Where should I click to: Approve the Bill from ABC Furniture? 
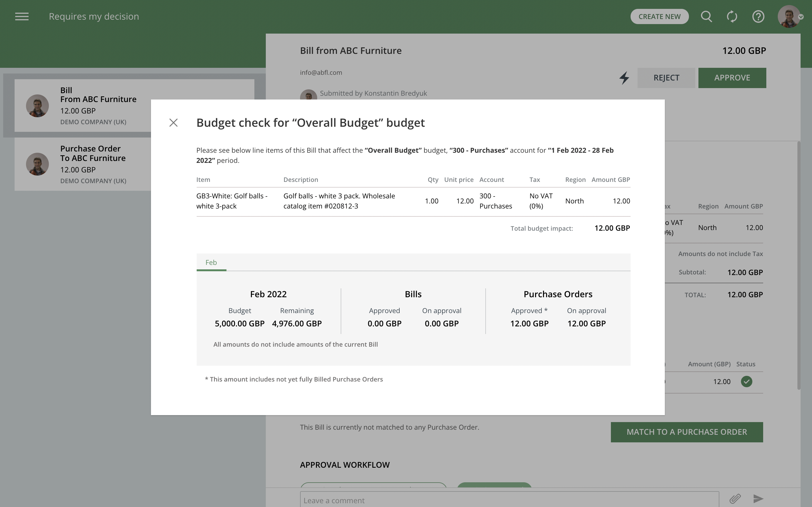[x=731, y=77]
